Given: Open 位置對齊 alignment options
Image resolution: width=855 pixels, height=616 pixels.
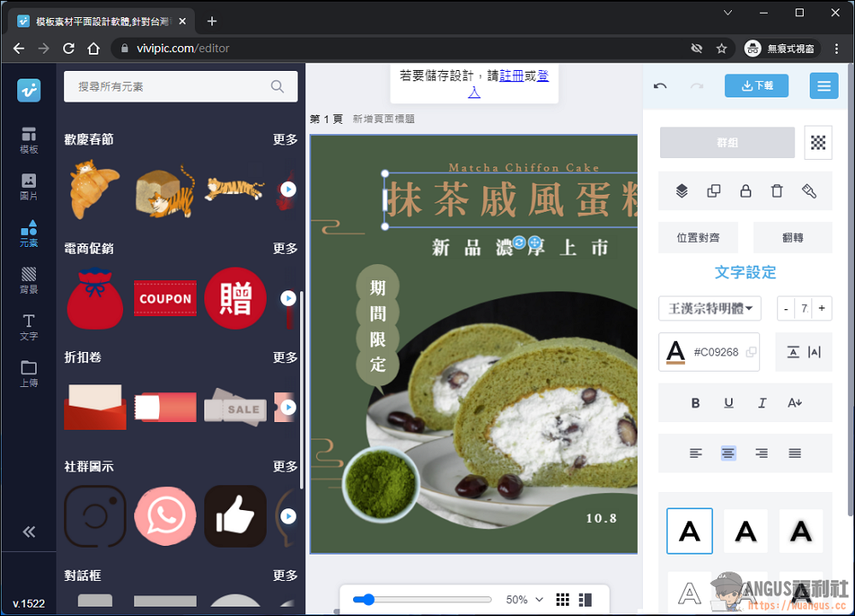Looking at the screenshot, I should 698,238.
